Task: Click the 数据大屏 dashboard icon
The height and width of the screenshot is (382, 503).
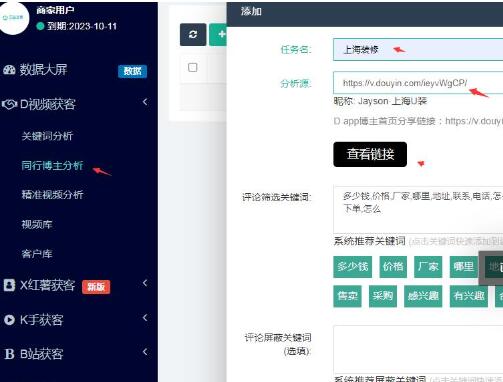Action: pyautogui.click(x=9, y=70)
